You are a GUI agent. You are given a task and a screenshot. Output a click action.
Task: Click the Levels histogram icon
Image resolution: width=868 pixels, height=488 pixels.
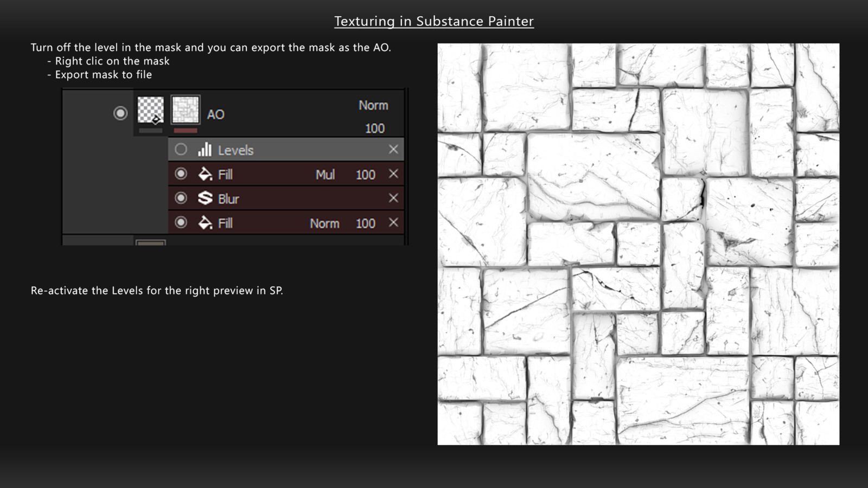[x=205, y=150]
